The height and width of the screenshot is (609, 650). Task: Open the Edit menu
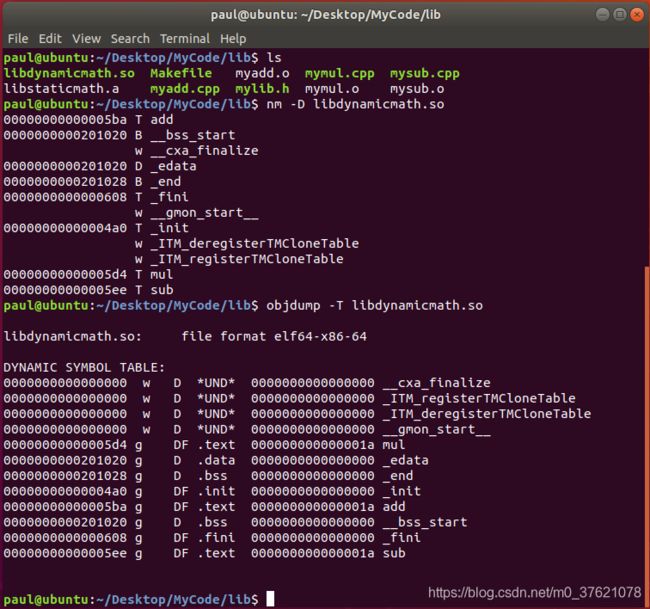point(50,39)
